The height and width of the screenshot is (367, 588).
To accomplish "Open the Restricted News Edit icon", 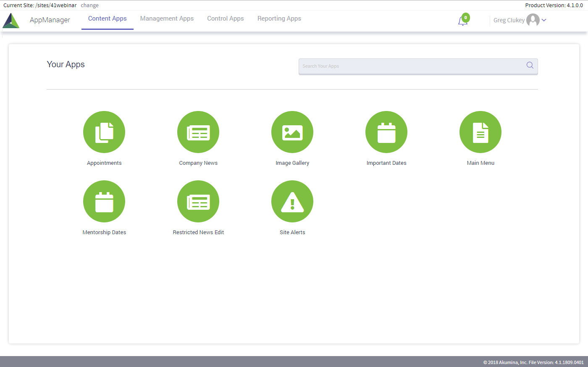I will coord(198,201).
